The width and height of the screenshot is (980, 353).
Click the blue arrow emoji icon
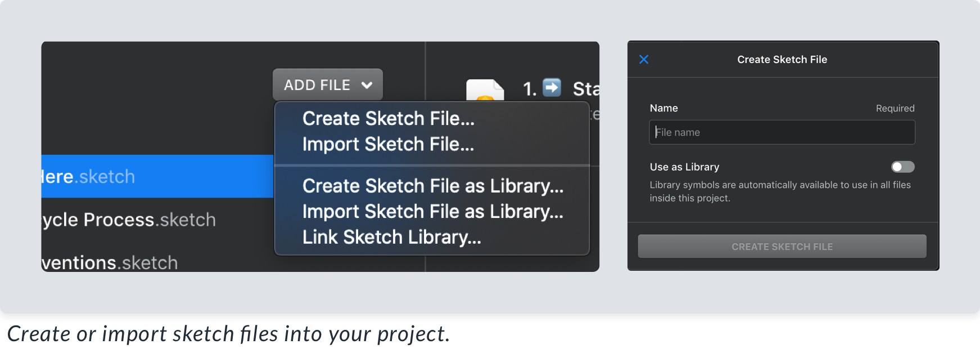point(552,88)
